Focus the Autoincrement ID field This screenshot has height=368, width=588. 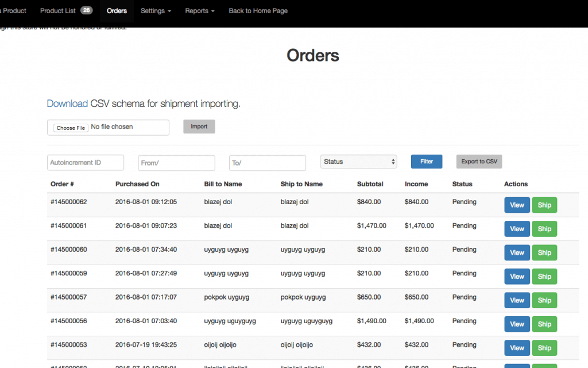point(86,163)
